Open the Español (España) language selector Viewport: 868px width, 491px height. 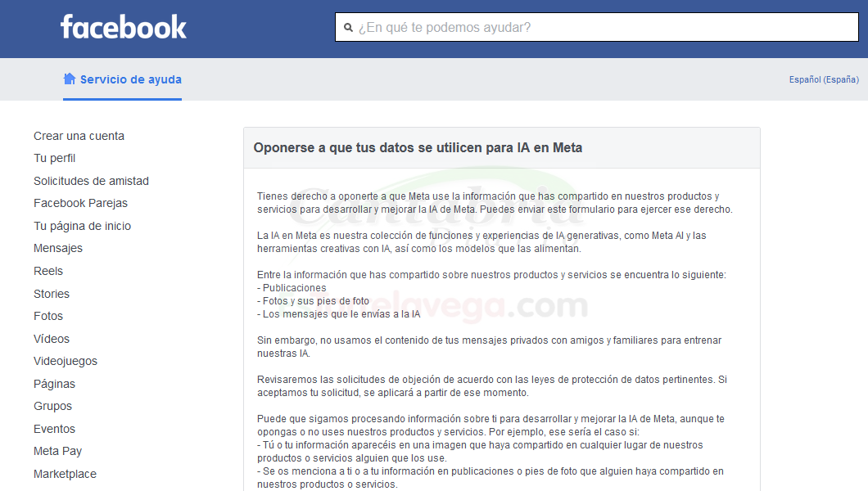point(824,79)
